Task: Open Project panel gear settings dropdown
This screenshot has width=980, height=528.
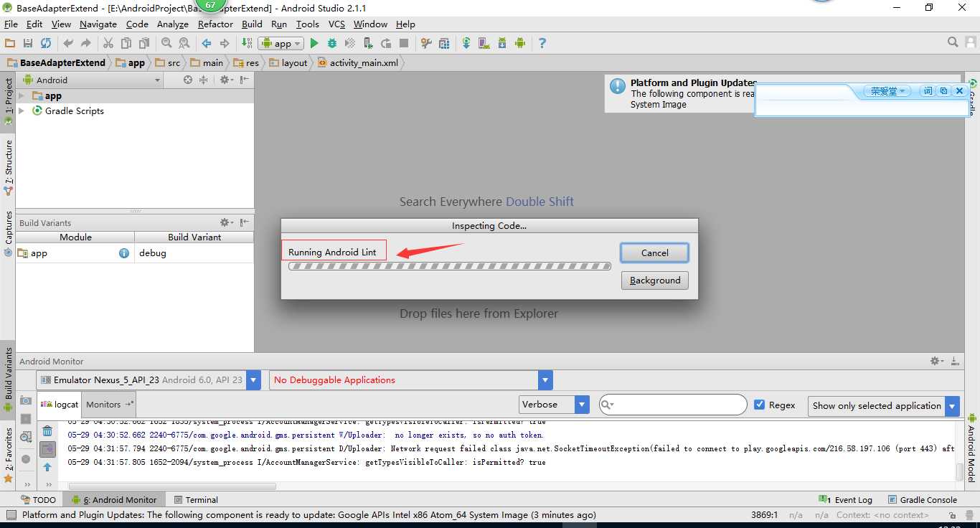Action: (x=226, y=80)
